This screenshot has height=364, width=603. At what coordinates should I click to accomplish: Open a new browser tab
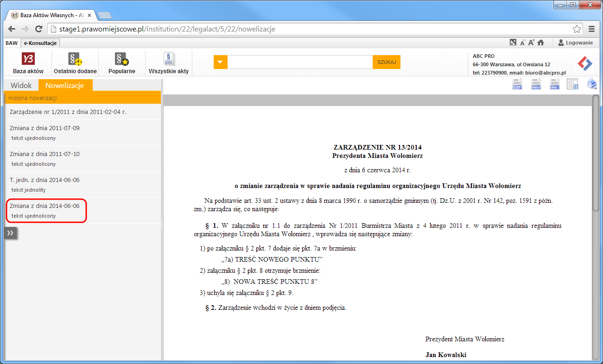104,15
